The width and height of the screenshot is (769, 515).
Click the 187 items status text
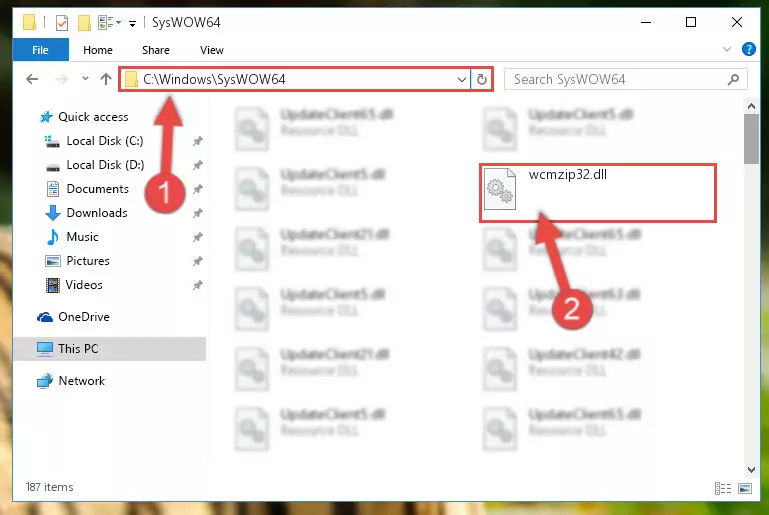pyautogui.click(x=50, y=487)
